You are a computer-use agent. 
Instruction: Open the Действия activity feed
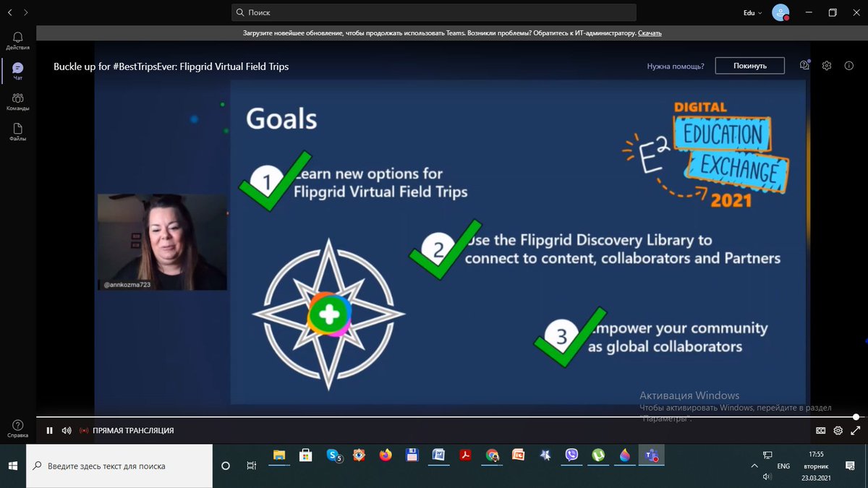17,40
